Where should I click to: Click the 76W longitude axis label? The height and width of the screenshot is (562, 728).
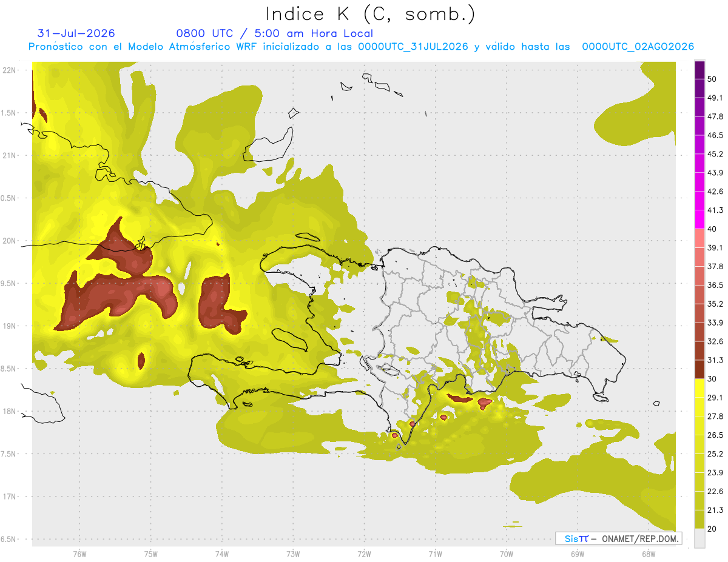pos(79,554)
